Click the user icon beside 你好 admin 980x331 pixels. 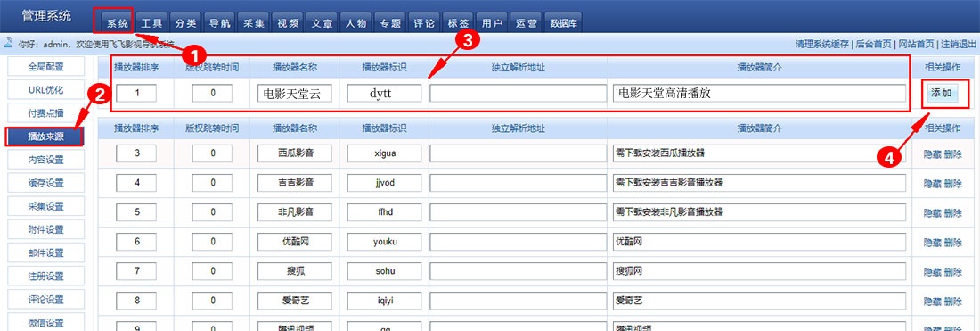9,43
